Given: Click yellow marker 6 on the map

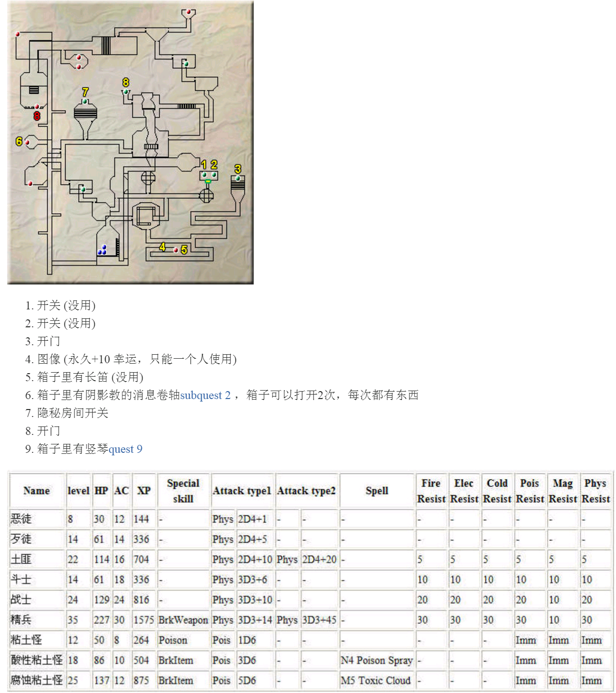Looking at the screenshot, I should click(19, 141).
